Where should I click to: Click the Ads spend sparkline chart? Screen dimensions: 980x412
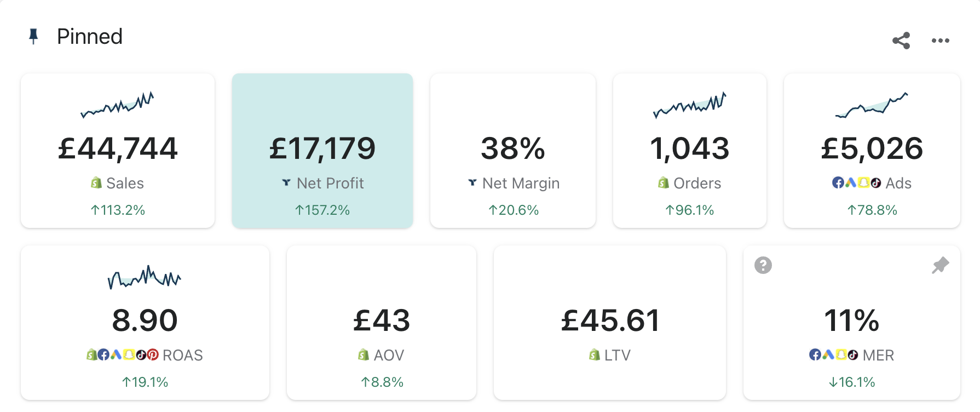coord(872,105)
